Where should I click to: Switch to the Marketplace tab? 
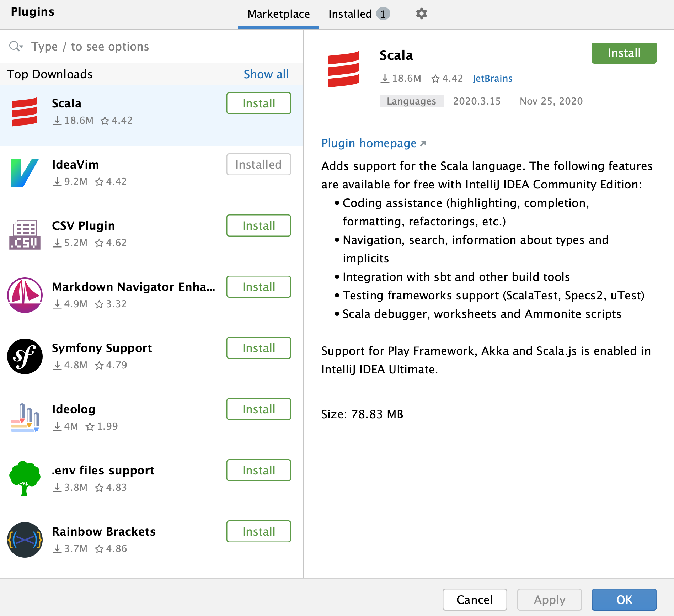pos(278,14)
